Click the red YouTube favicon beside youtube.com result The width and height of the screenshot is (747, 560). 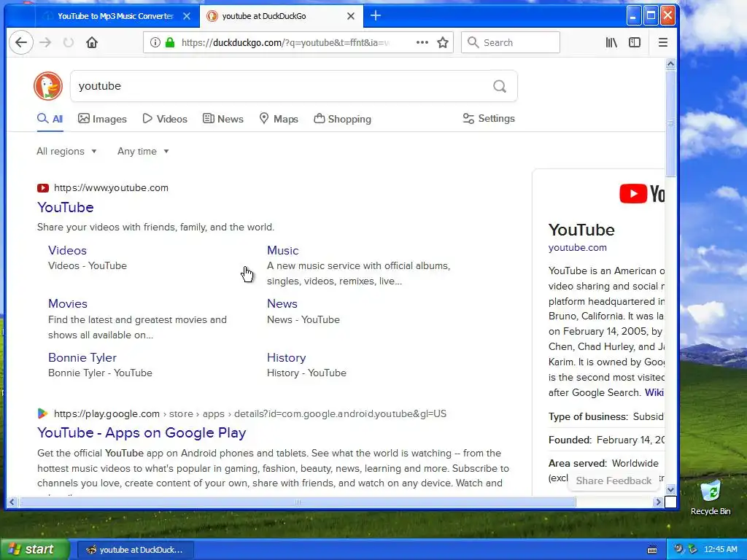pyautogui.click(x=43, y=187)
